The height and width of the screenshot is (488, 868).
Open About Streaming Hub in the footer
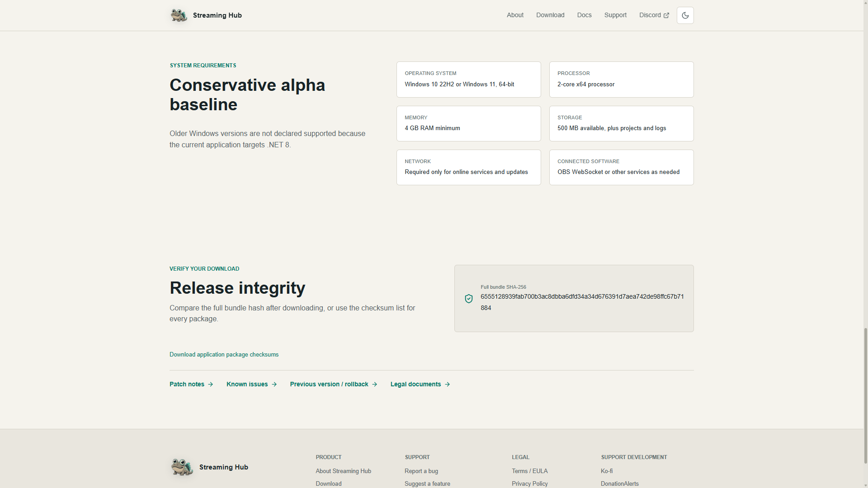tap(343, 471)
